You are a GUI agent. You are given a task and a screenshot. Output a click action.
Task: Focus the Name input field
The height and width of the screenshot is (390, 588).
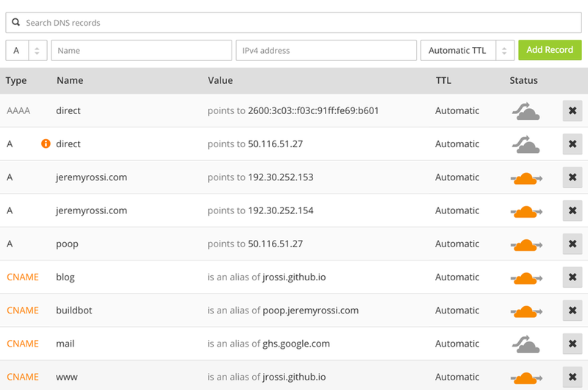click(141, 50)
